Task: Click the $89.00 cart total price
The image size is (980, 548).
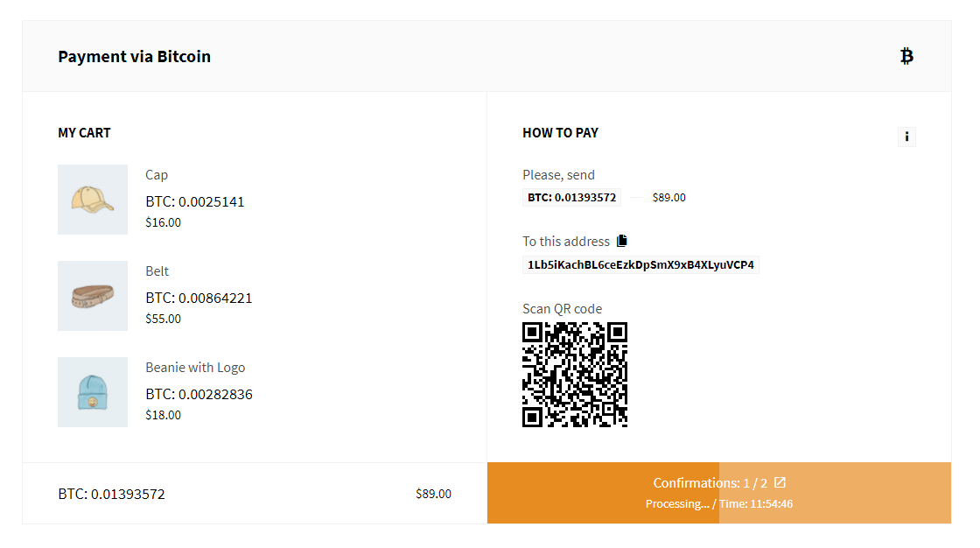Action: click(434, 495)
